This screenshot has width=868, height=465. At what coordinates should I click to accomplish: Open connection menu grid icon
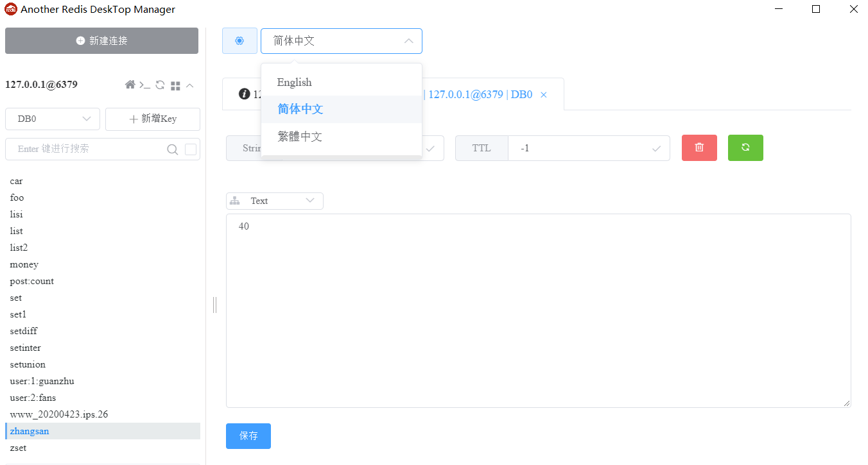coord(175,85)
